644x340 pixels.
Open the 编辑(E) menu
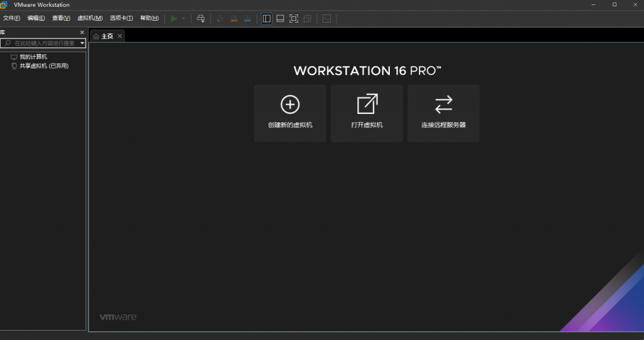36,18
